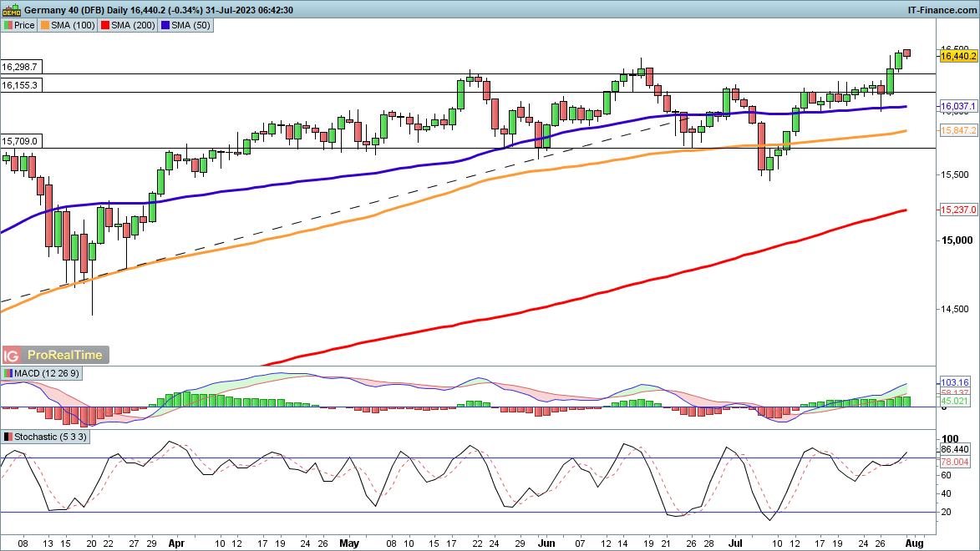The image size is (980, 551).
Task: Select the MACD (12 26 9) label
Action: pos(47,373)
